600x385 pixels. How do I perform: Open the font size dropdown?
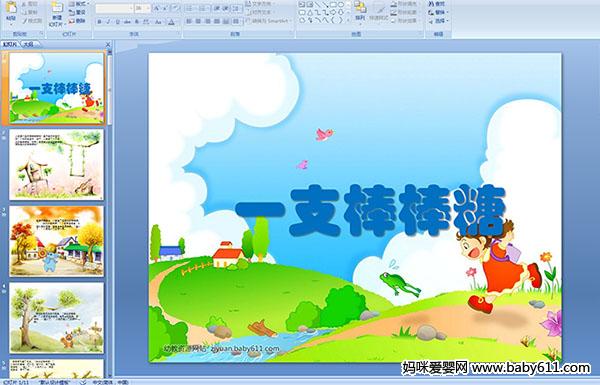[x=143, y=8]
